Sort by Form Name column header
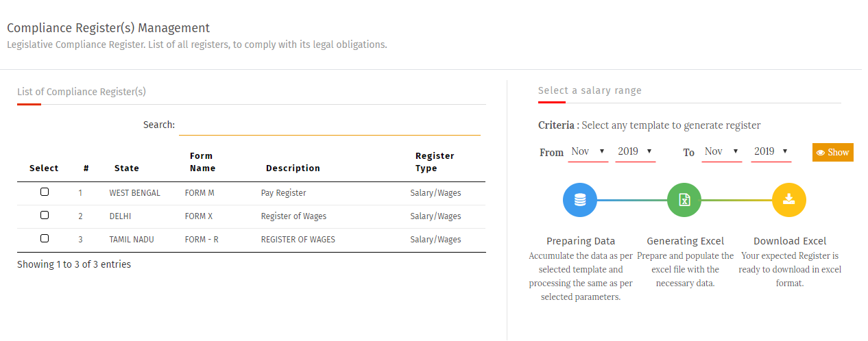 click(x=202, y=162)
